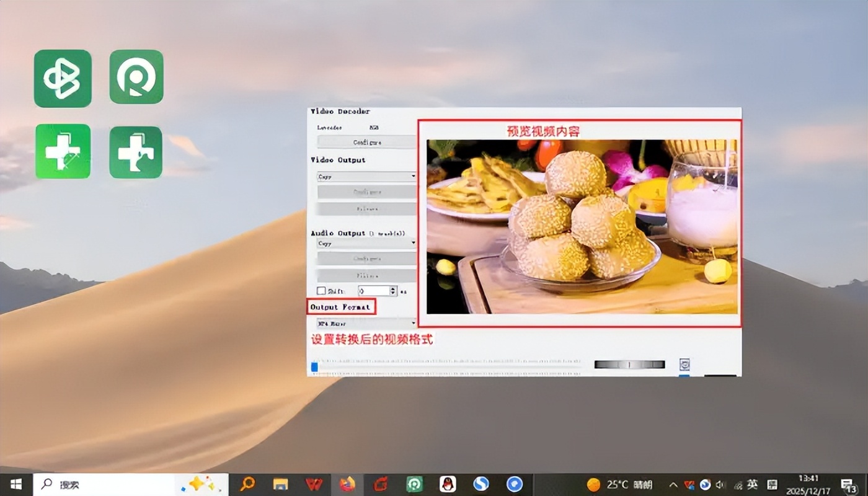The height and width of the screenshot is (496, 868).
Task: Increase the Shift value with up arrow
Action: click(x=393, y=288)
